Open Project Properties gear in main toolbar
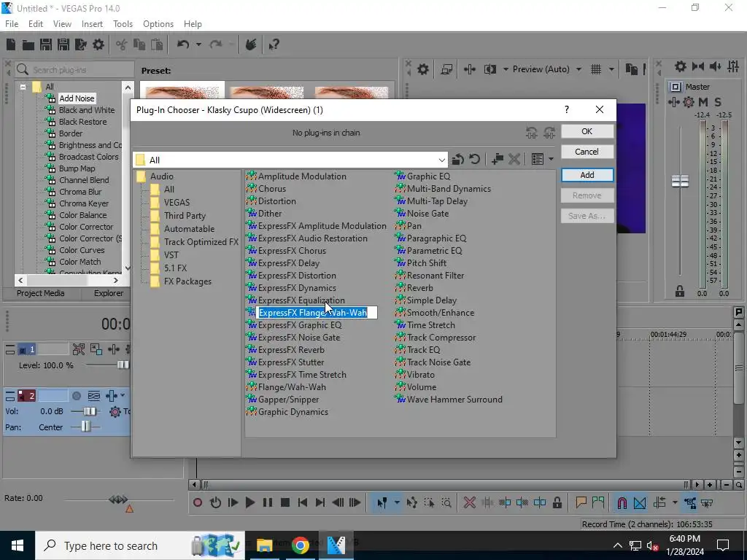The width and height of the screenshot is (747, 560). 98,44
